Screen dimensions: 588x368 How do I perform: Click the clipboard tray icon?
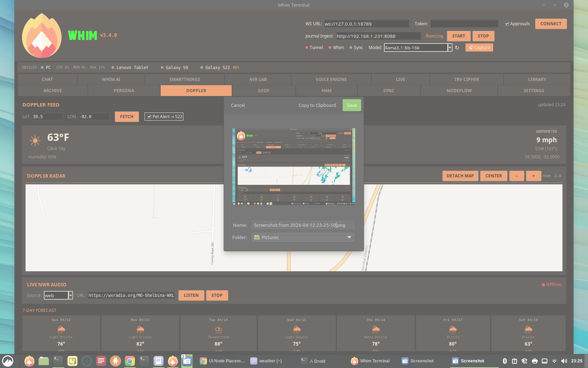point(514,361)
